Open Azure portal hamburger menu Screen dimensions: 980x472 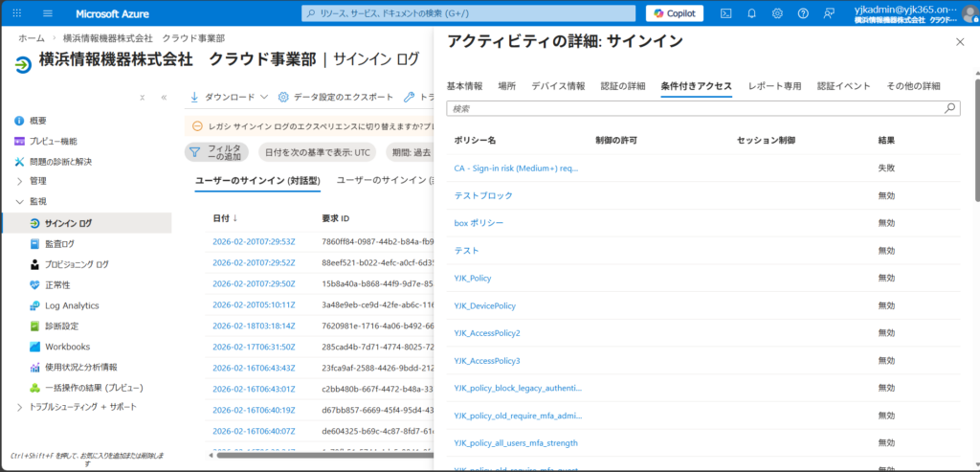click(x=48, y=13)
